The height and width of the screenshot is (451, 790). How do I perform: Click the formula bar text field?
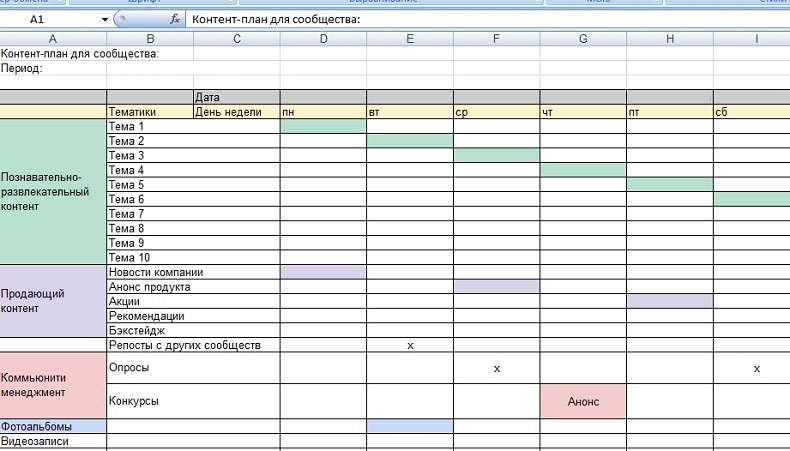pyautogui.click(x=488, y=19)
